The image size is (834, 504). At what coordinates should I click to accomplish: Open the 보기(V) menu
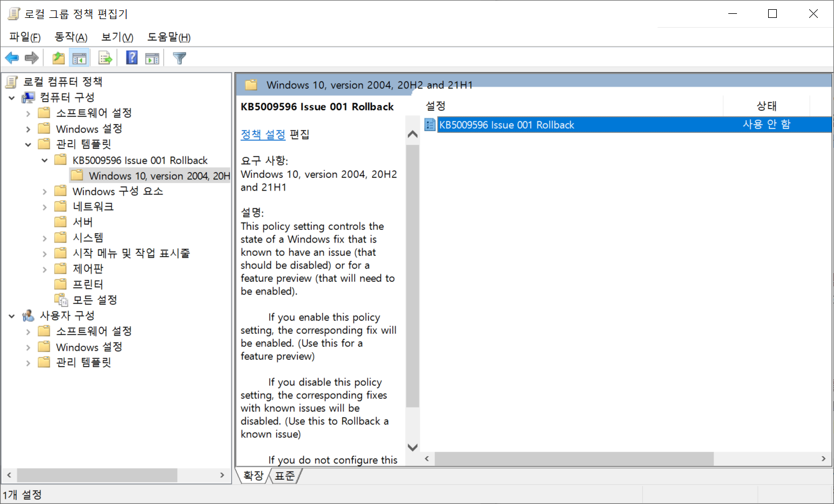[x=117, y=37]
